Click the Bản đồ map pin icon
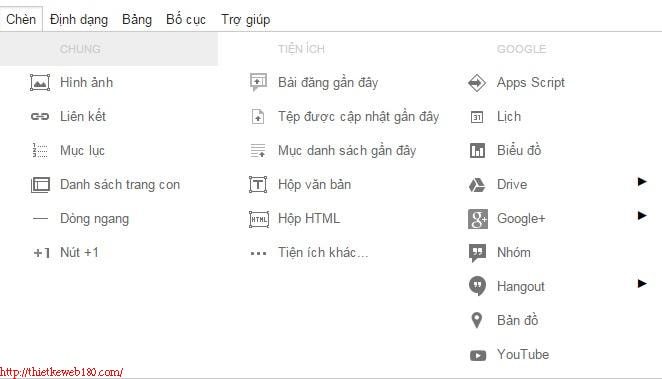Image resolution: width=662 pixels, height=379 pixels. pyautogui.click(x=477, y=320)
